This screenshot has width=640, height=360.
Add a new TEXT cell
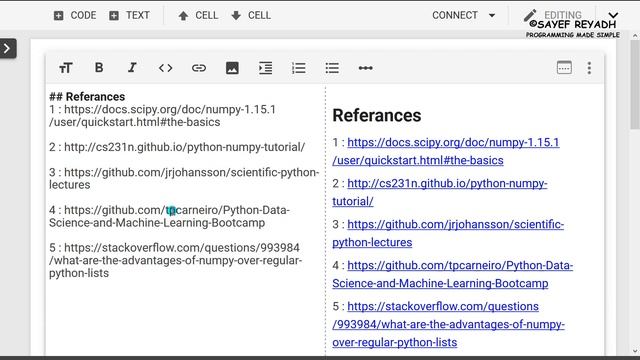coord(129,16)
